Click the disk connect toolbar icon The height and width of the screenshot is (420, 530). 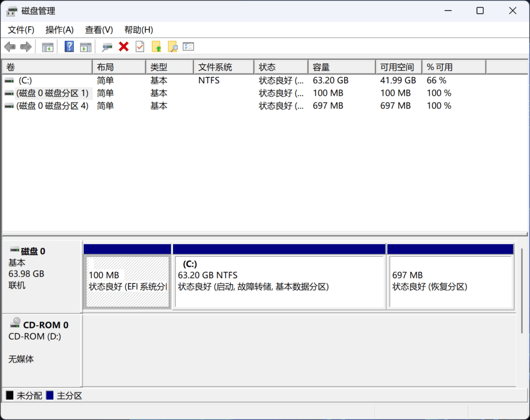[x=107, y=47]
